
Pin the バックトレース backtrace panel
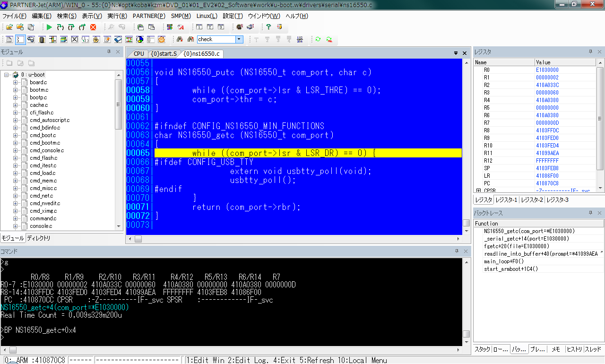[x=590, y=213]
